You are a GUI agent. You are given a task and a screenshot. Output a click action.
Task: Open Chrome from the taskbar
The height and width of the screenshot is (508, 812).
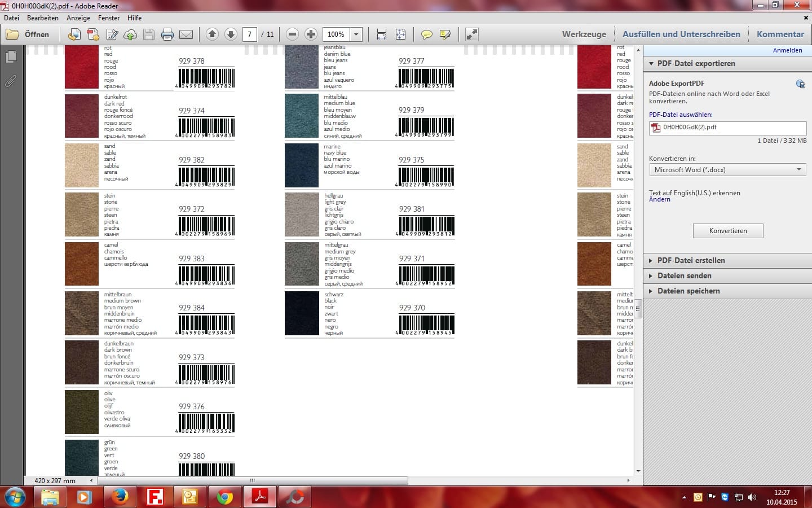(225, 497)
